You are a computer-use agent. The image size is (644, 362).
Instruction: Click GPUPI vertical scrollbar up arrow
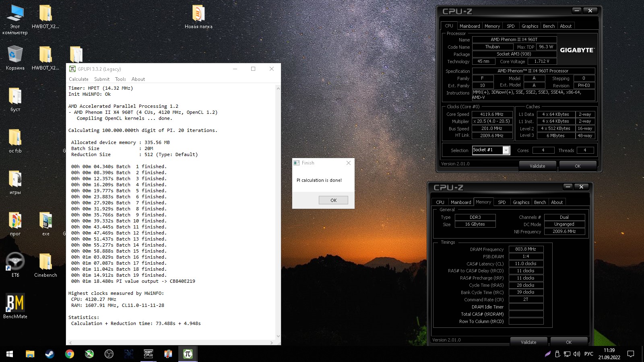tap(278, 88)
